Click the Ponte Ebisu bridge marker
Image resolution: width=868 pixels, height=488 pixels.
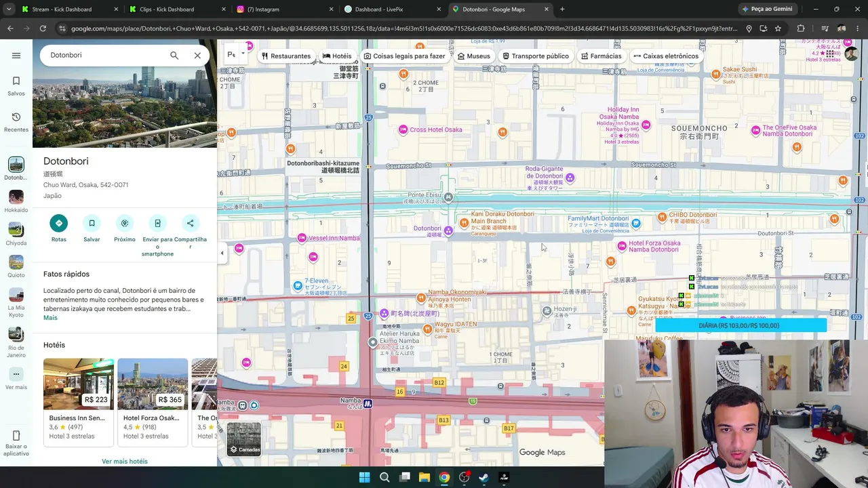[448, 197]
